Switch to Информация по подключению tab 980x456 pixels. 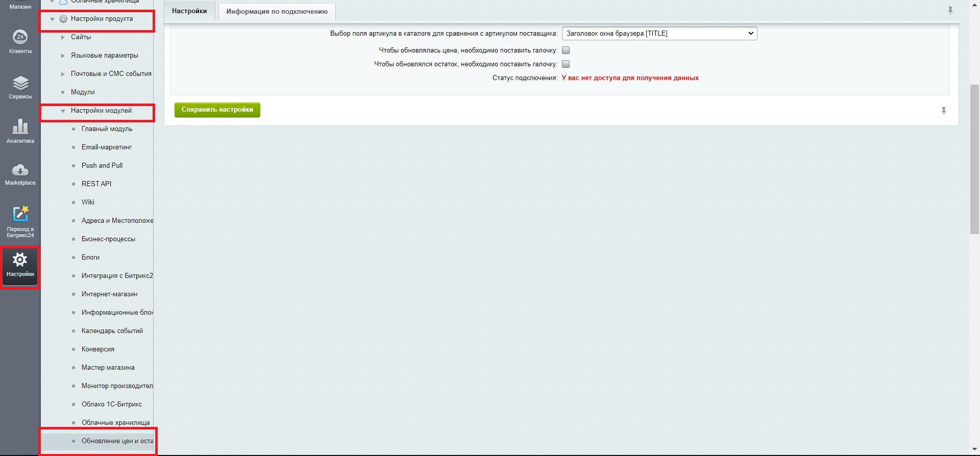(x=277, y=11)
